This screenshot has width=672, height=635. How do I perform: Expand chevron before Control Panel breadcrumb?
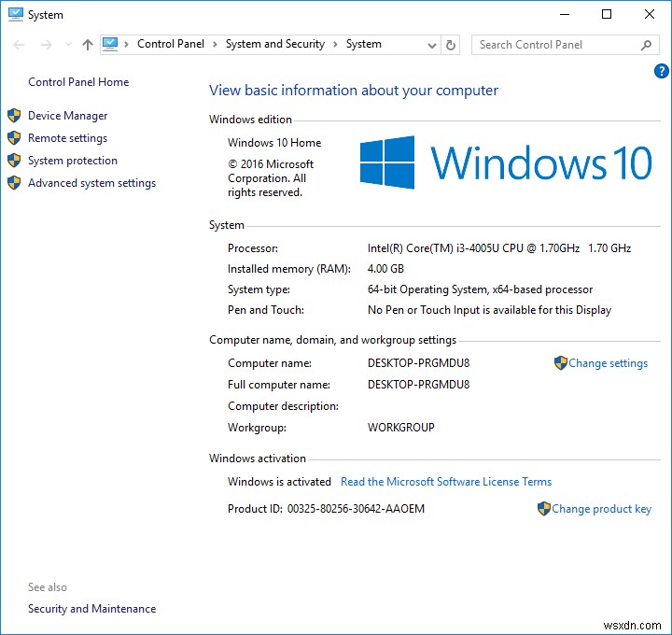pyautogui.click(x=126, y=44)
